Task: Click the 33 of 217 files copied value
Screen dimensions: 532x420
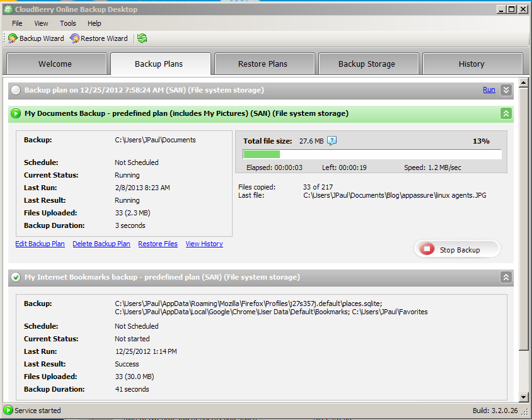Action: tap(318, 187)
